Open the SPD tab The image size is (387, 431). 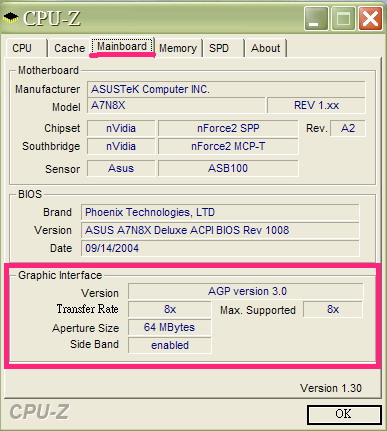[223, 48]
